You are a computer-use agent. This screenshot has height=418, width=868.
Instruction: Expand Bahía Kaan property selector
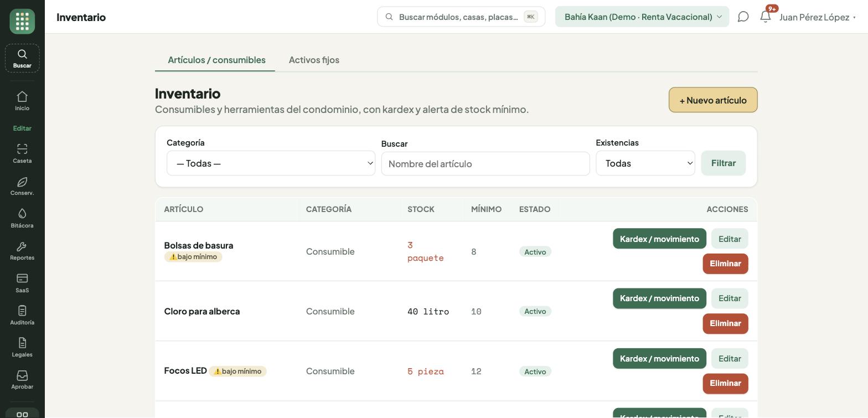642,17
